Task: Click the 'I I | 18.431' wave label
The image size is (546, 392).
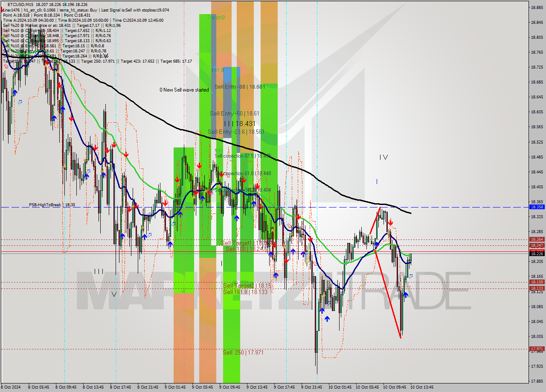Action: point(240,123)
